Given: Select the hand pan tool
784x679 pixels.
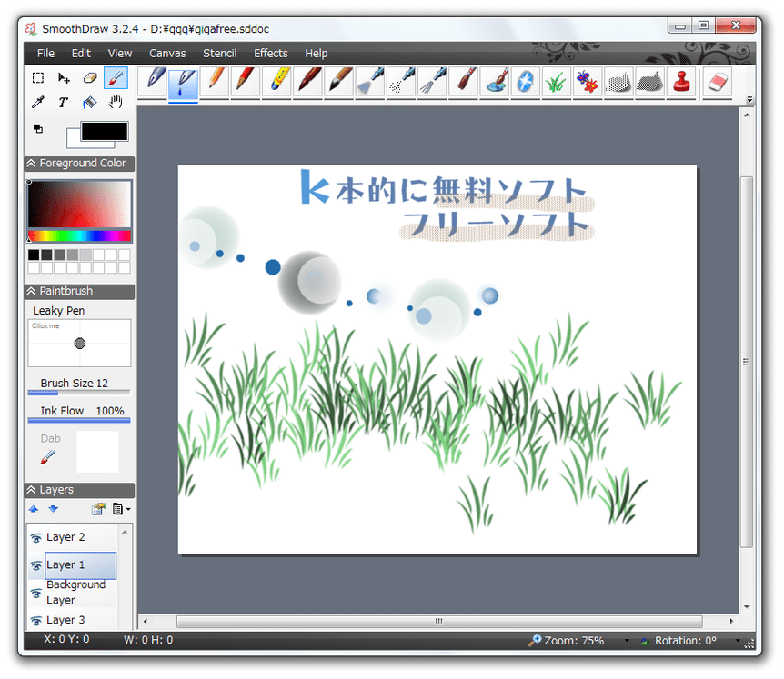Looking at the screenshot, I should (x=115, y=103).
